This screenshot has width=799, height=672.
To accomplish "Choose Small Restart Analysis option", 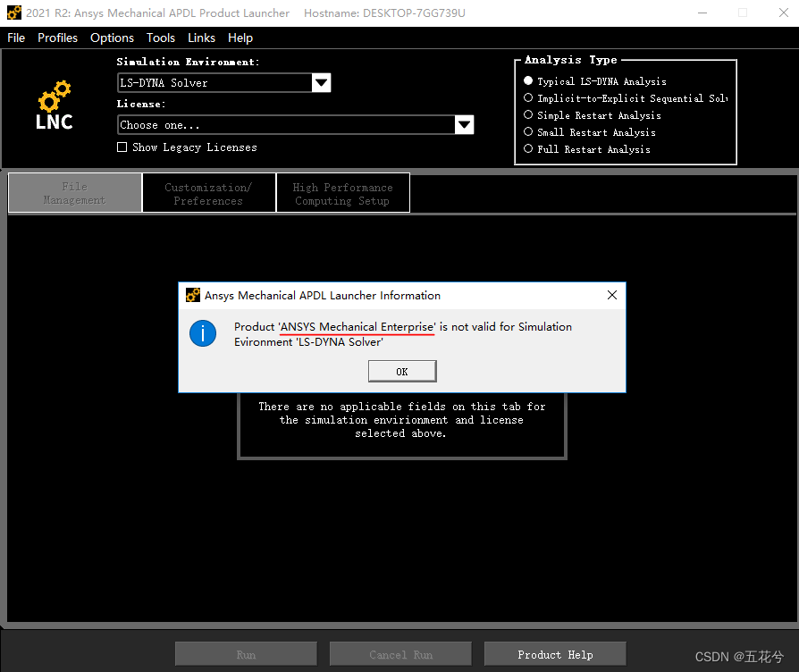I will (527, 131).
